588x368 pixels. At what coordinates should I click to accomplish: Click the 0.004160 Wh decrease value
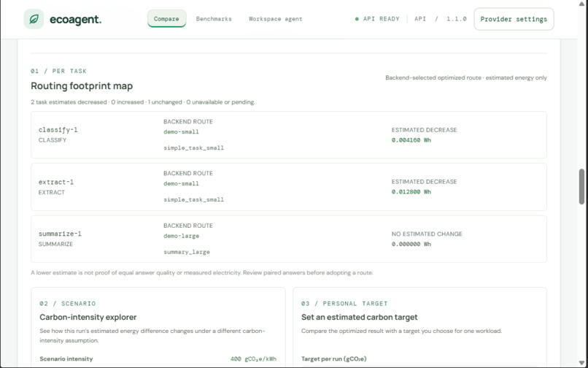pyautogui.click(x=411, y=140)
